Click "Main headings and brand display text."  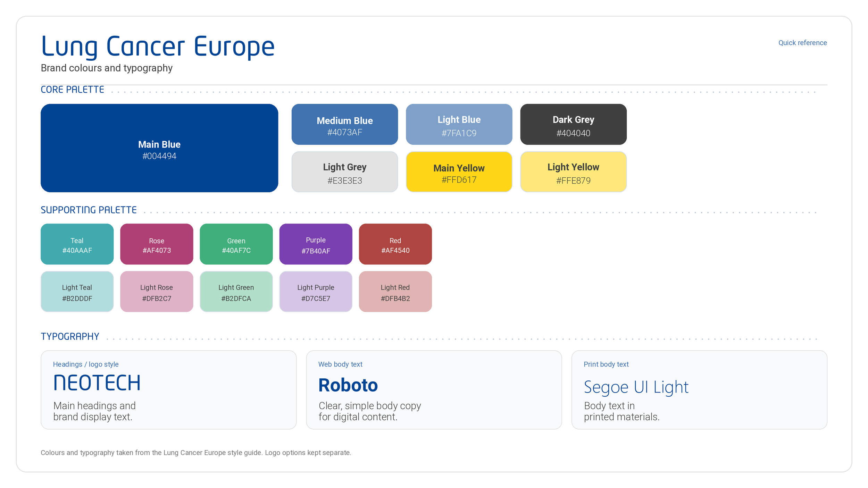pos(94,411)
